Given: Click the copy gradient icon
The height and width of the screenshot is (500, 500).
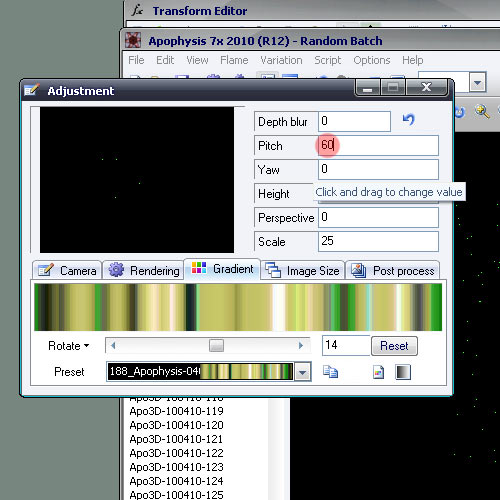Looking at the screenshot, I should (x=330, y=372).
